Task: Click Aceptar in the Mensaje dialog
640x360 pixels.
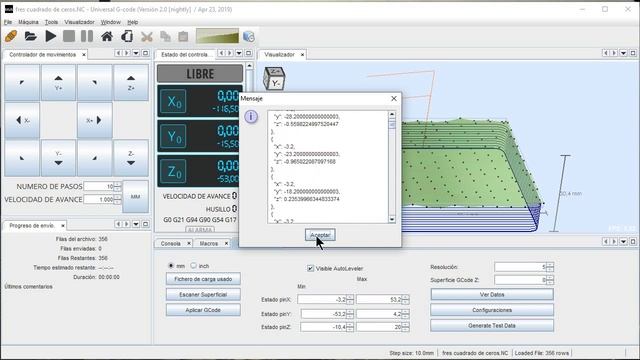Action: 320,235
